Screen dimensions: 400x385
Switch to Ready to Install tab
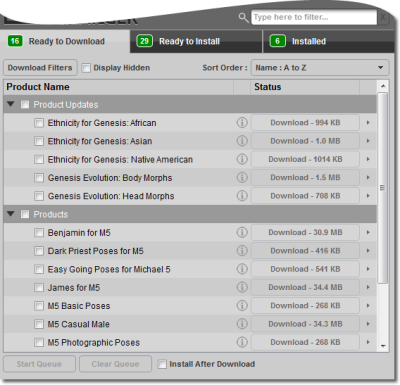[x=196, y=41]
